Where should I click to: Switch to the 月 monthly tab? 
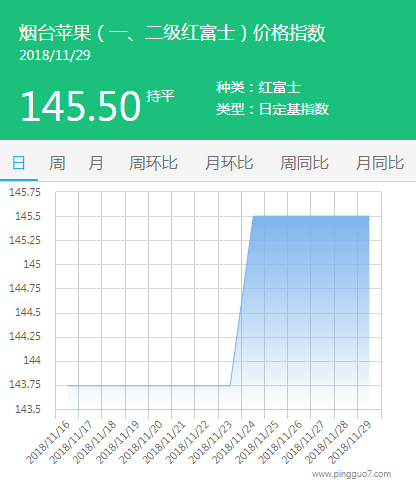click(x=96, y=163)
